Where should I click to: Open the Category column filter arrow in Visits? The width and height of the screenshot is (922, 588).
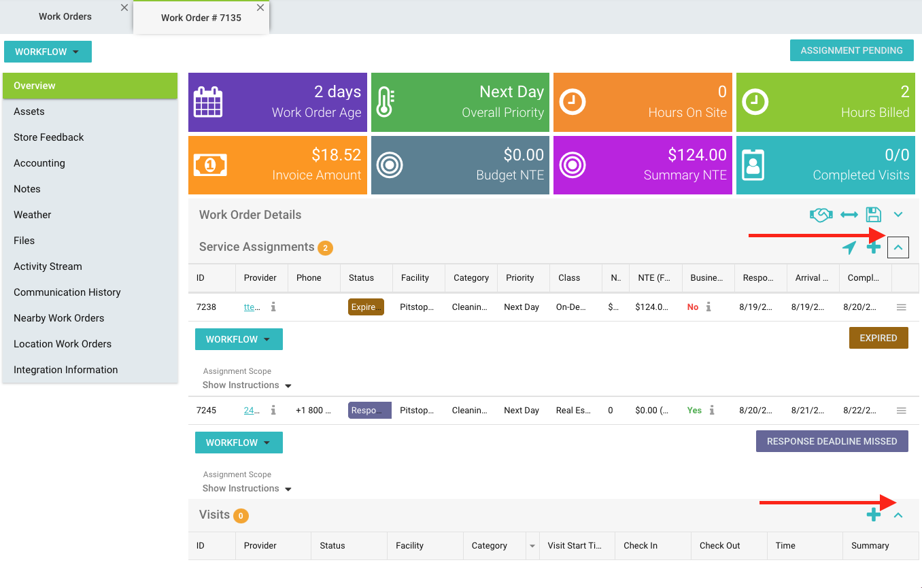pyautogui.click(x=532, y=546)
